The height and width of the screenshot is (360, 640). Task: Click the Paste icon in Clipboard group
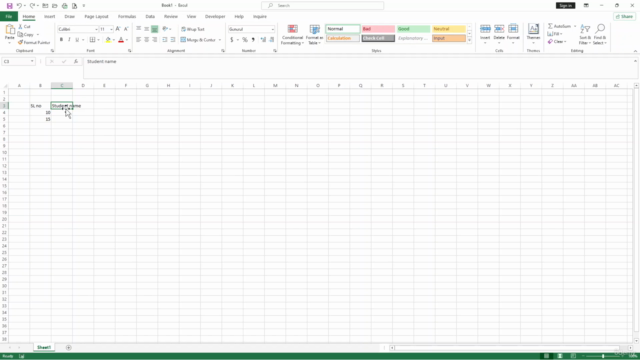[10, 29]
